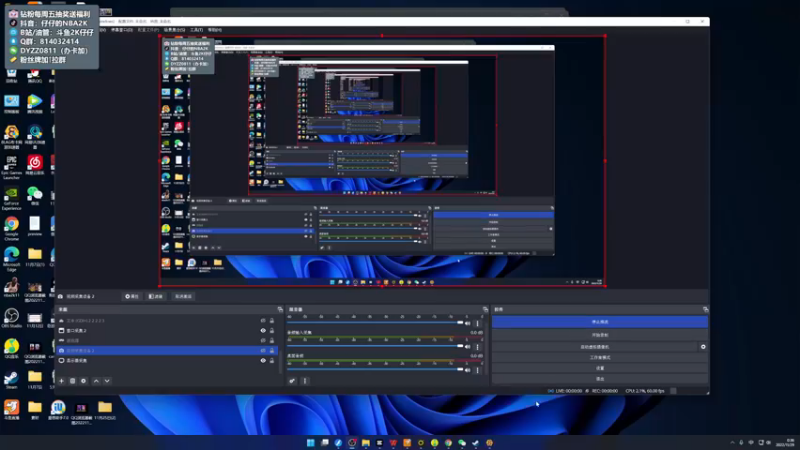Toggle lock on the 窗口采集 2 source

pyautogui.click(x=272, y=331)
